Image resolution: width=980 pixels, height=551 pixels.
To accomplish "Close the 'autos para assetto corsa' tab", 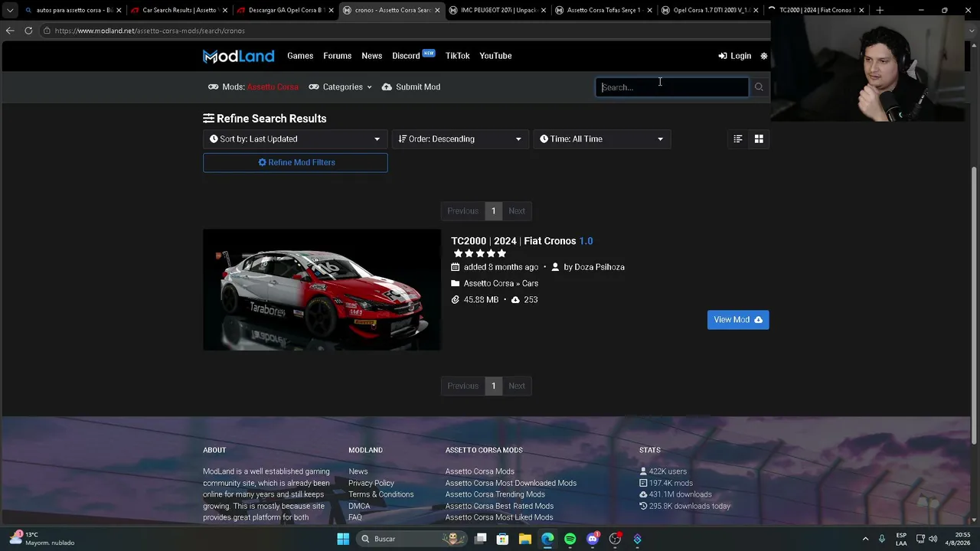I will click(119, 10).
